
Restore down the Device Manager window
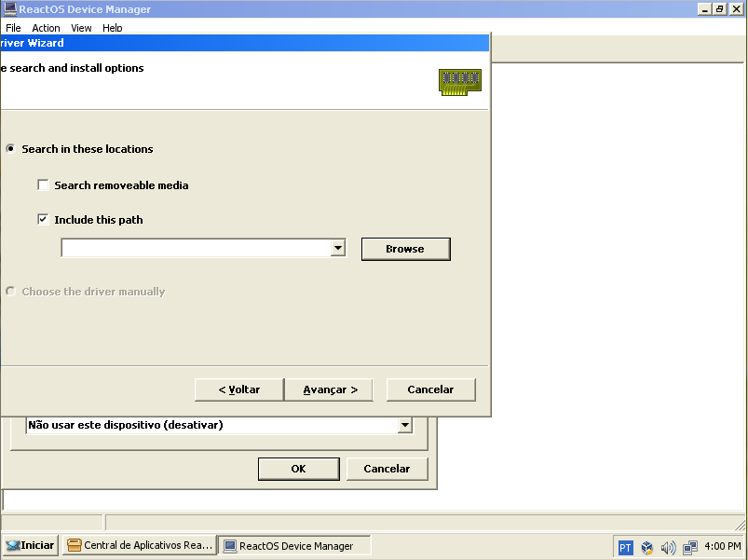click(x=719, y=9)
